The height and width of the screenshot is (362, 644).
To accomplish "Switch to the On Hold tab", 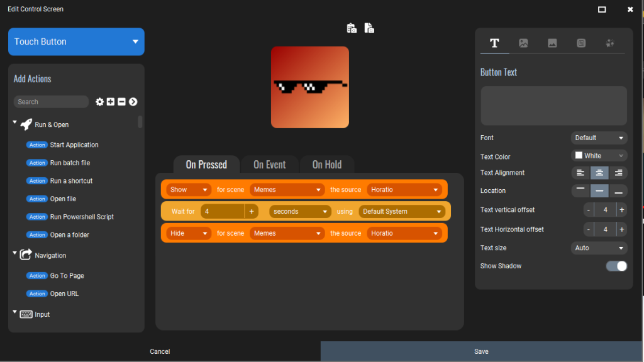I will [327, 164].
